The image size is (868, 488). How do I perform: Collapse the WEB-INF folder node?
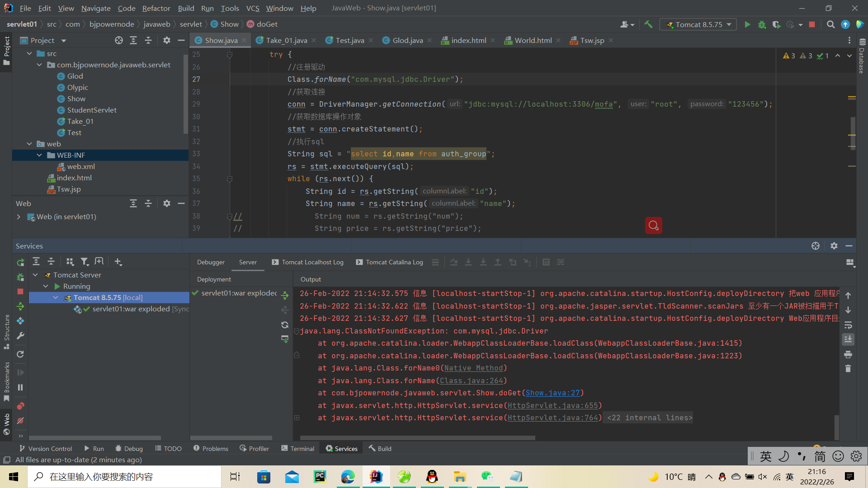pyautogui.click(x=39, y=155)
